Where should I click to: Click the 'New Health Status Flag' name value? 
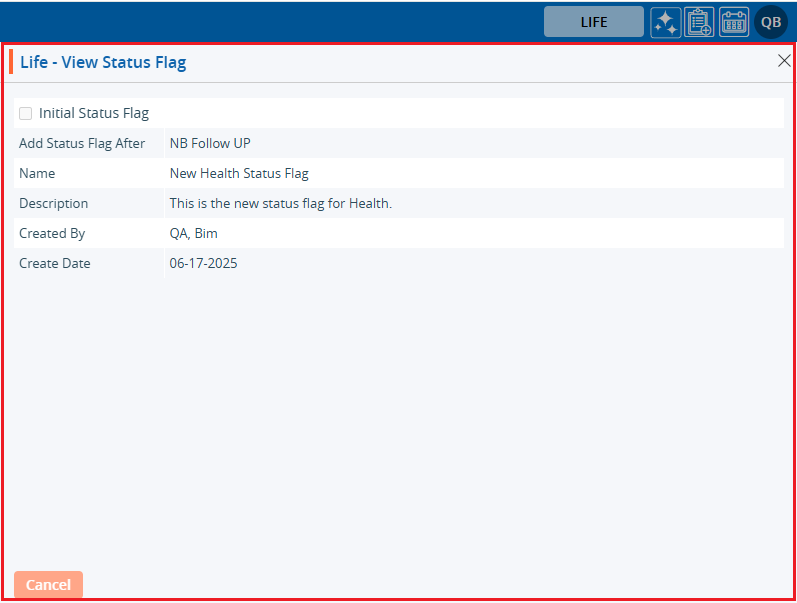[x=239, y=173]
